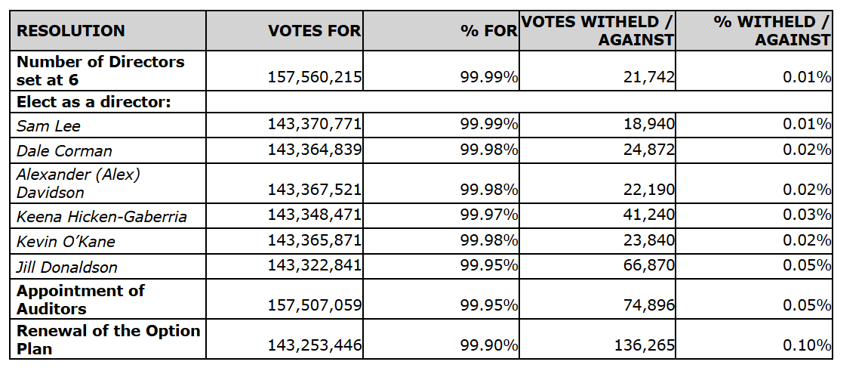
Task: Click the 99.90% for value
Action: click(x=489, y=346)
